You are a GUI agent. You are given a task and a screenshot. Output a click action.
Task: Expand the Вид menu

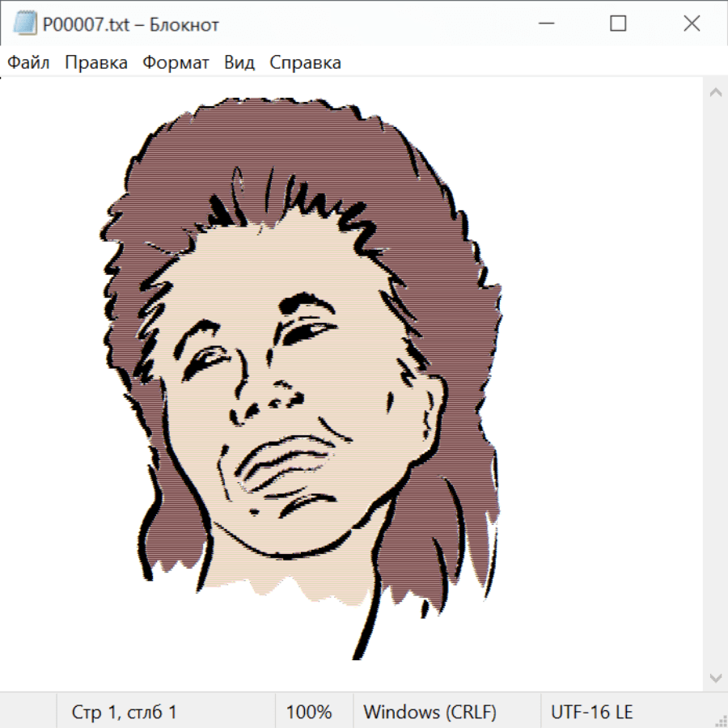click(x=239, y=63)
